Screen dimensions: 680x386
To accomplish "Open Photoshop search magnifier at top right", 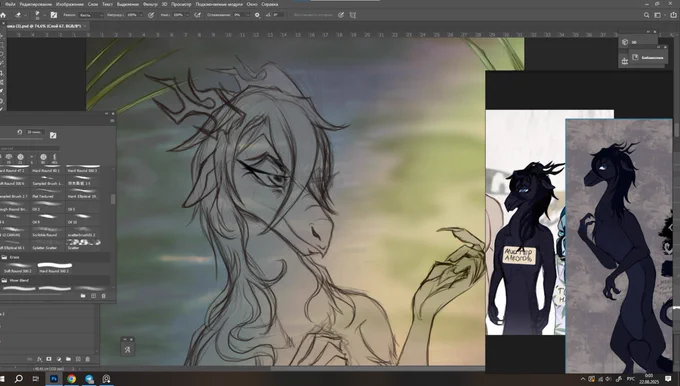I will coord(646,15).
